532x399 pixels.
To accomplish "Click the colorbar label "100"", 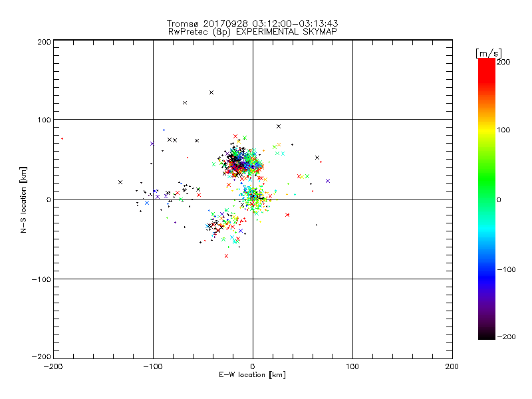I will pyautogui.click(x=503, y=130).
